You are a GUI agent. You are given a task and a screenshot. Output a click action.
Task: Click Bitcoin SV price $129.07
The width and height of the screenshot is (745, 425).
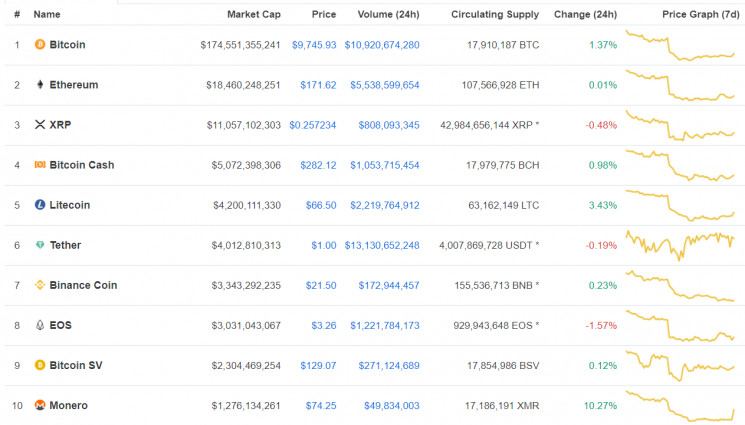click(x=318, y=366)
